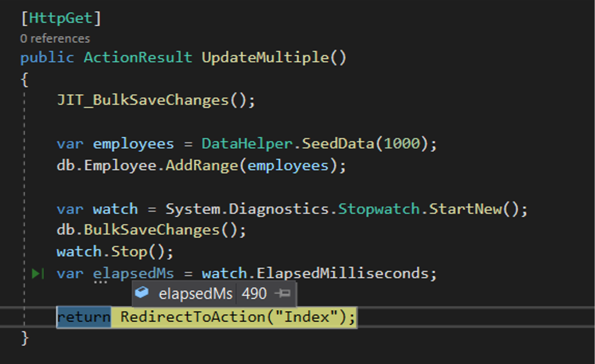Click the ElapsedMilliseconds property
Screen dimensions: 595x364
[342, 273]
